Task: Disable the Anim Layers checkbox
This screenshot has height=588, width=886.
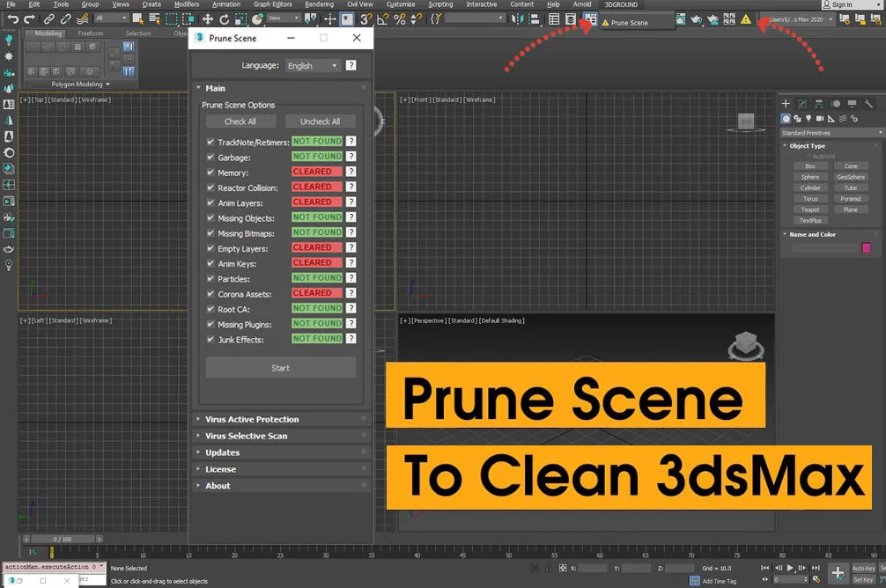Action: pyautogui.click(x=210, y=202)
